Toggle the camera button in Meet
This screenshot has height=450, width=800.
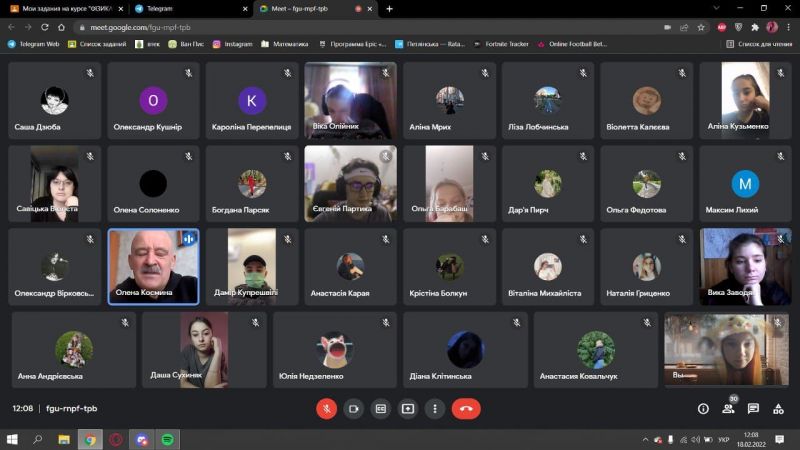click(x=354, y=409)
